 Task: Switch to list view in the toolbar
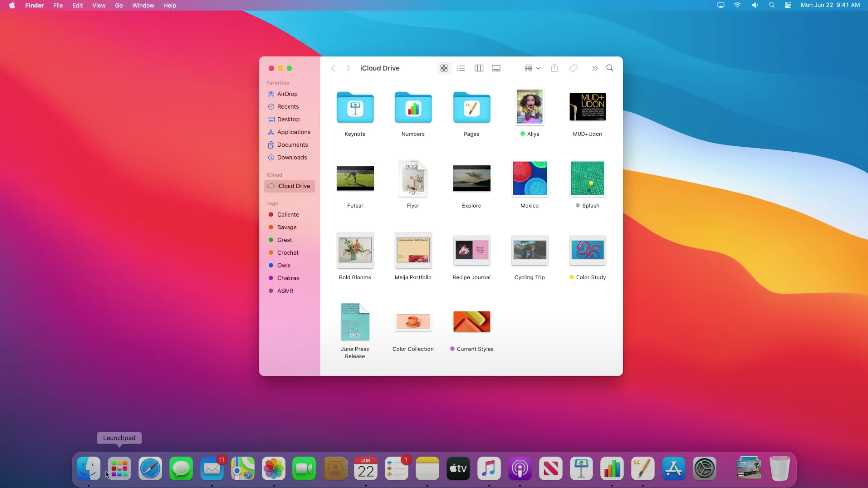pyautogui.click(x=461, y=68)
